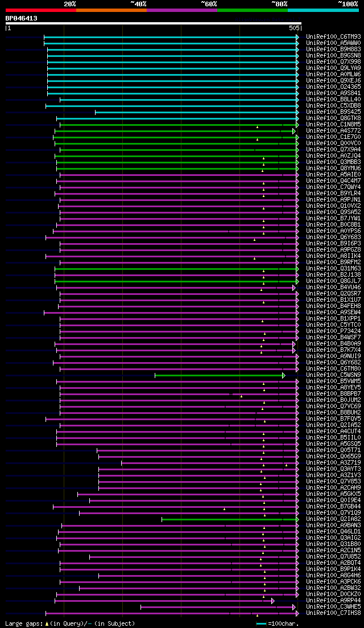Open hit UniRef100_B9H883
The width and height of the screenshot is (364, 628).
[x=334, y=50]
